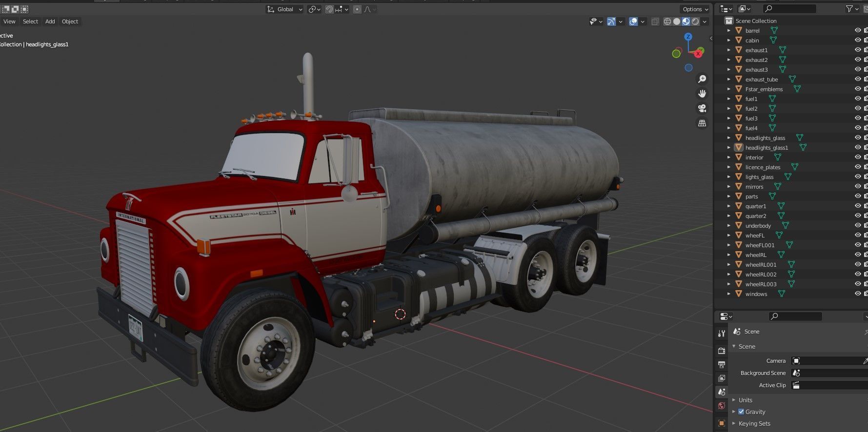Screen dimensions: 868x432
Task: Click the underbody mesh data icon
Action: (x=785, y=225)
